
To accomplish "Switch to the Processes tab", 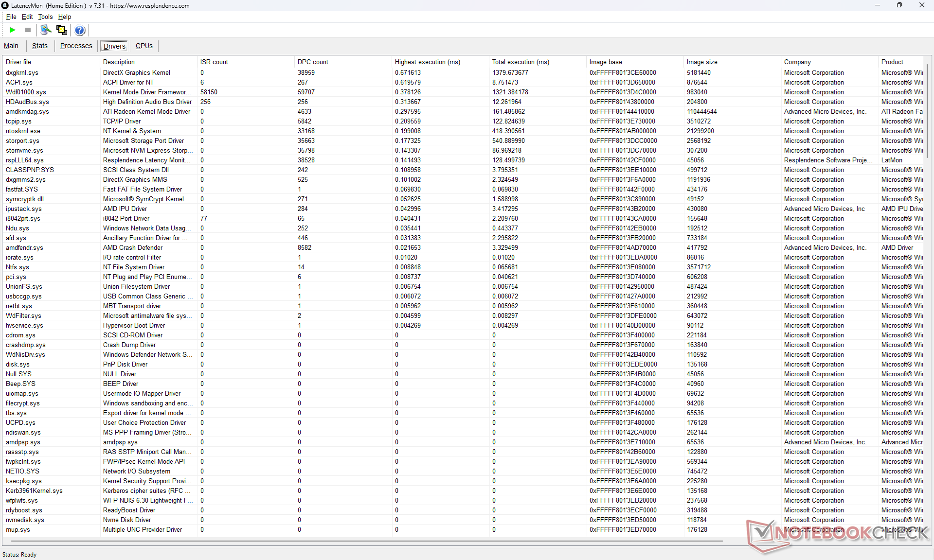I will (76, 46).
